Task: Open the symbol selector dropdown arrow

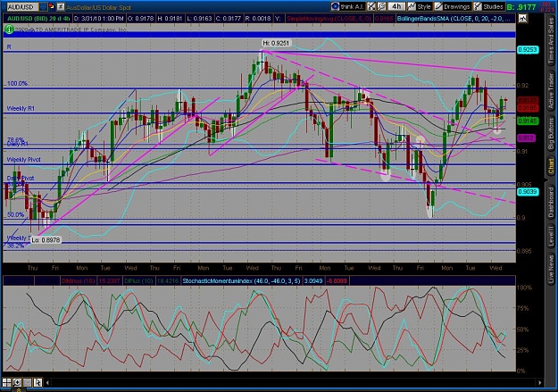Action: [43, 7]
